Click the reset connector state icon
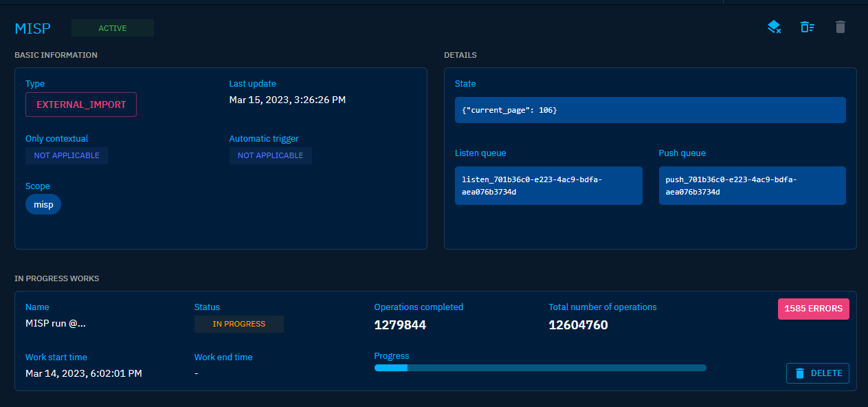Image resolution: width=868 pixels, height=407 pixels. pyautogui.click(x=774, y=27)
